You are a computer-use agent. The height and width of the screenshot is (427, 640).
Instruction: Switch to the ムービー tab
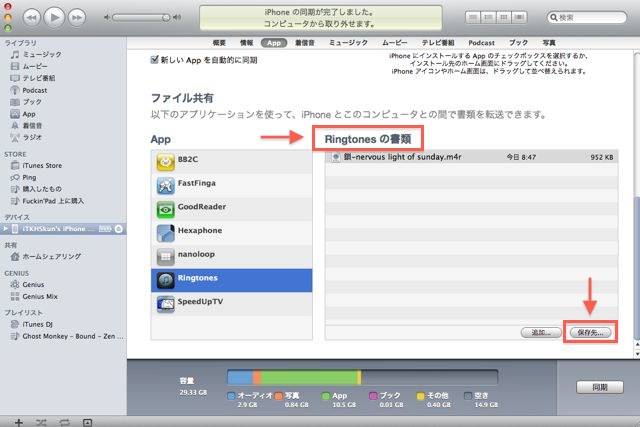(394, 43)
